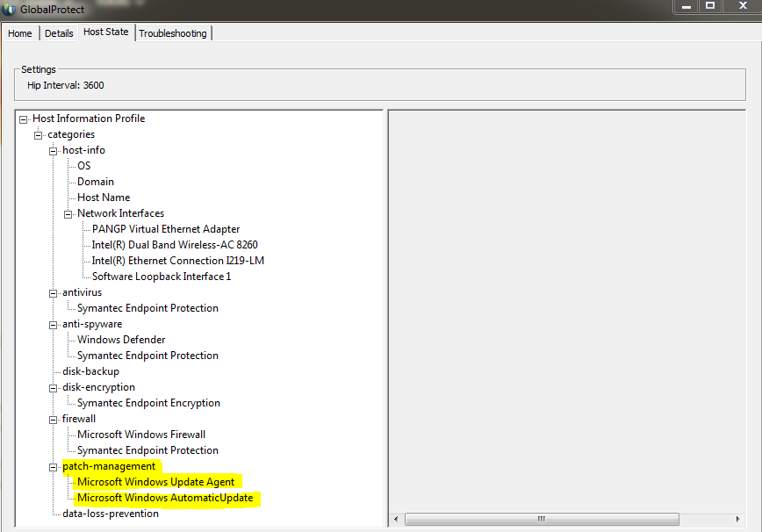The width and height of the screenshot is (762, 532).
Task: Collapse the anti-spyware node
Action: [53, 325]
